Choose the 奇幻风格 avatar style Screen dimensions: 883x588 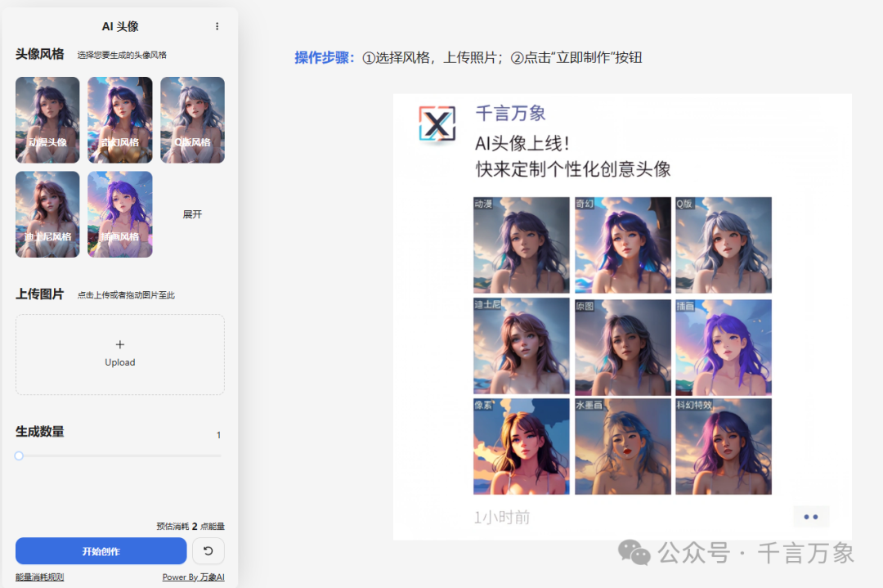(x=119, y=120)
